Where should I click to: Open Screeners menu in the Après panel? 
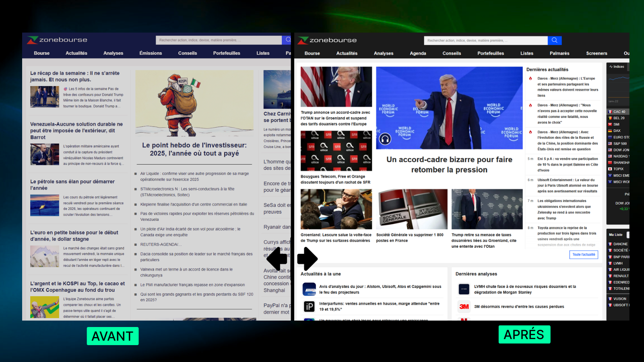tap(597, 53)
